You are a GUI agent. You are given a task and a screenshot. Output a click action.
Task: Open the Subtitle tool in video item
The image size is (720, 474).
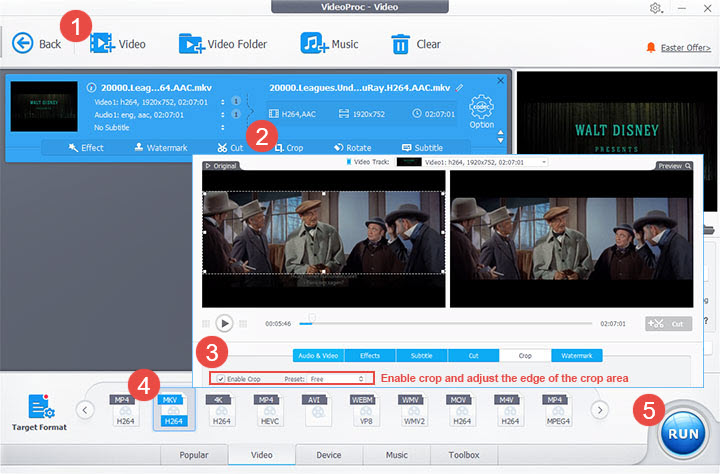point(422,147)
